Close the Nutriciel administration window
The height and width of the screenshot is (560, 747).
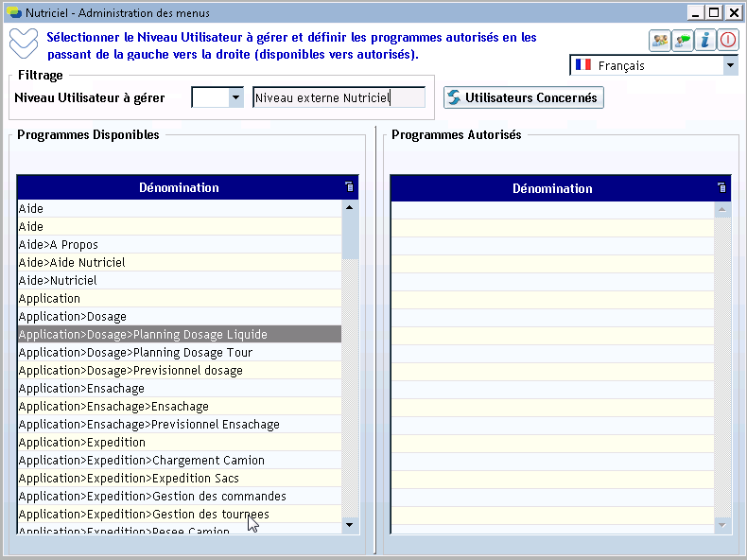(733, 13)
